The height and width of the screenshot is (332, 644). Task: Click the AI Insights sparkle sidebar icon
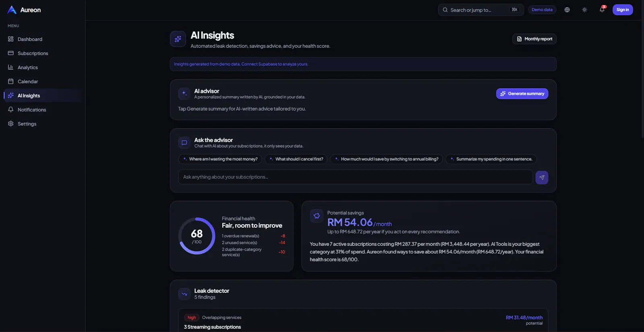pyautogui.click(x=11, y=95)
